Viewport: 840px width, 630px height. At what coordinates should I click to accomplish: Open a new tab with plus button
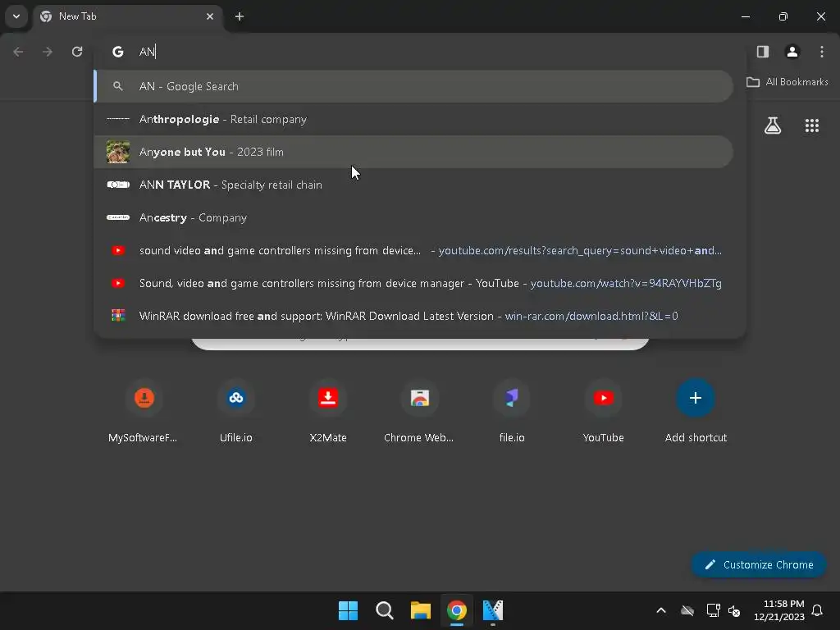tap(240, 16)
